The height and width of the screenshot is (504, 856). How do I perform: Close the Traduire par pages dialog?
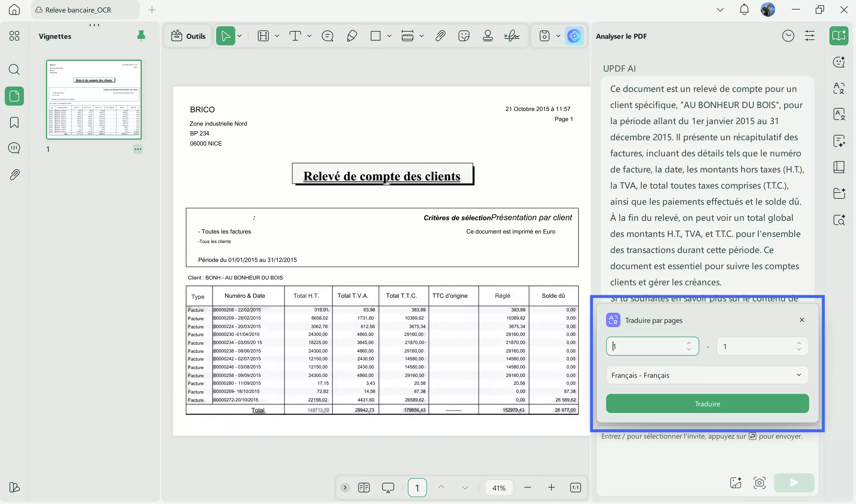(802, 320)
